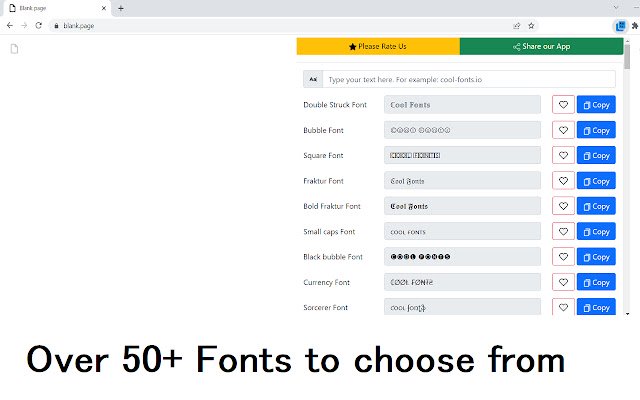640x400 pixels.
Task: Copy the Fraktur Font text
Action: point(596,181)
